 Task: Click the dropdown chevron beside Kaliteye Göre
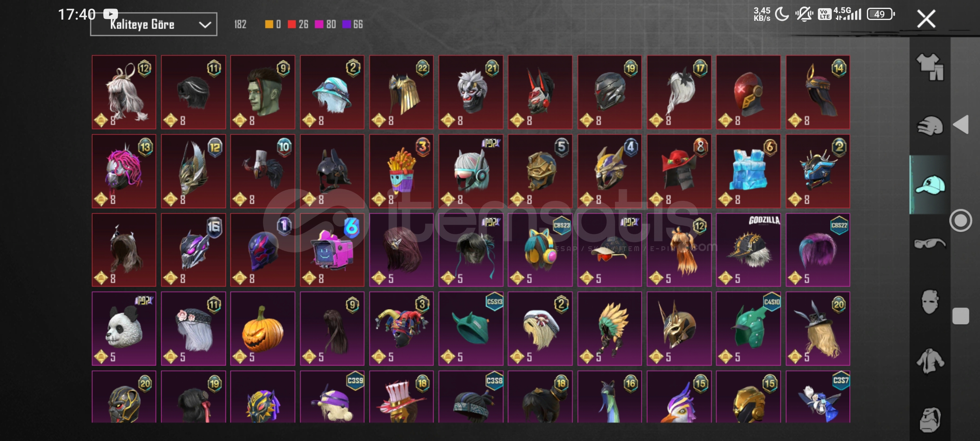pyautogui.click(x=205, y=25)
